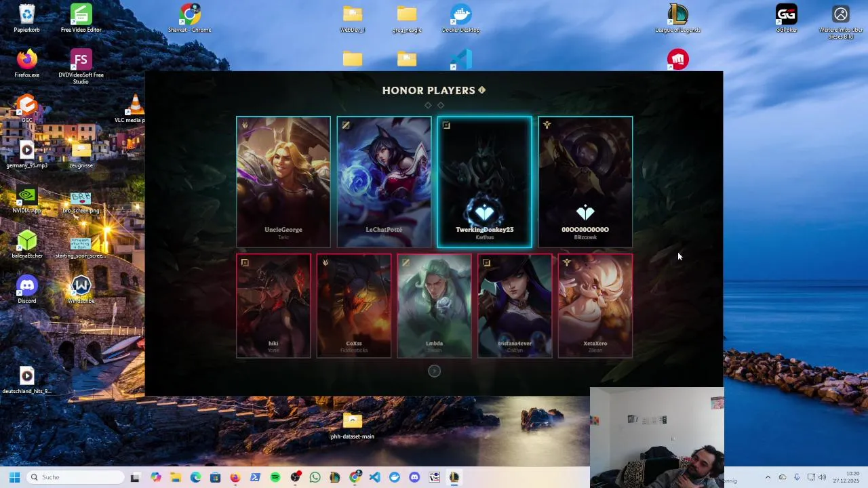Select deutschland_hits_9 media file on desktop
This screenshot has width=868, height=488.
[x=27, y=380]
